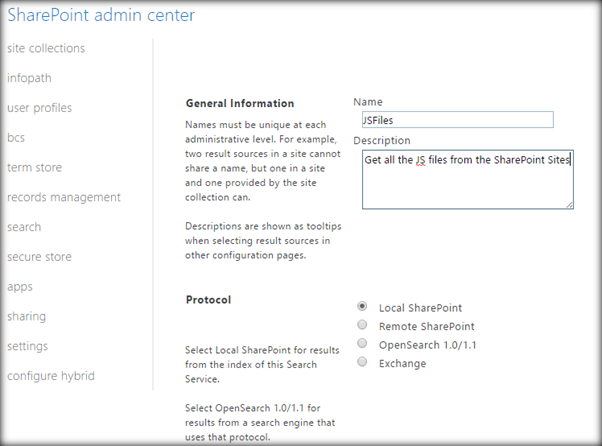Go to records management
This screenshot has width=602, height=446.
63,197
